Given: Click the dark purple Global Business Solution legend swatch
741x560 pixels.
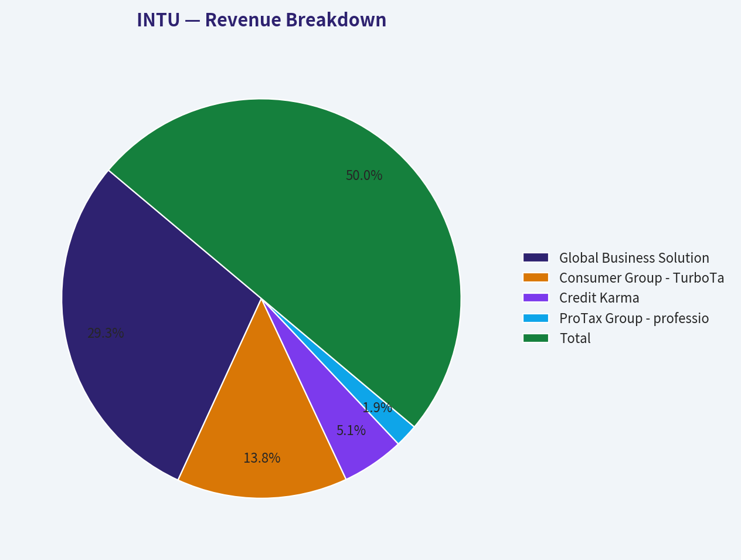Looking at the screenshot, I should tap(536, 257).
